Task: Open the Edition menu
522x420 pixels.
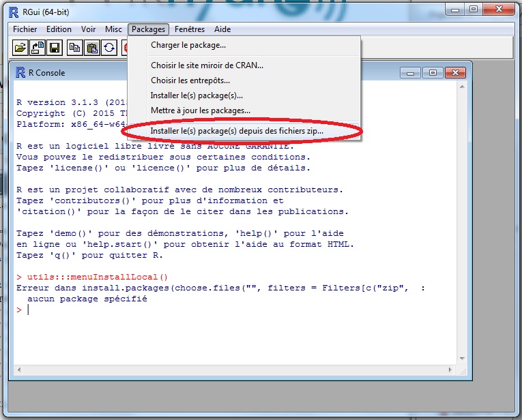Action: (x=59, y=29)
